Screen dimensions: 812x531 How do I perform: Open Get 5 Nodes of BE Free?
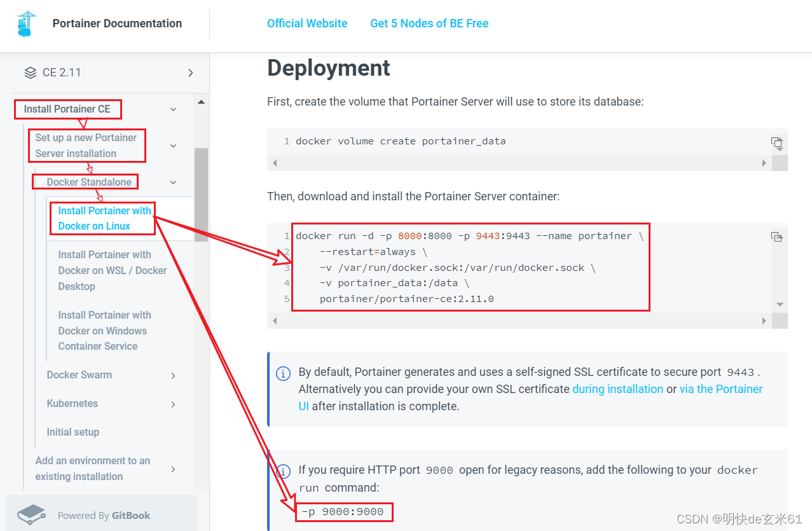pos(429,24)
